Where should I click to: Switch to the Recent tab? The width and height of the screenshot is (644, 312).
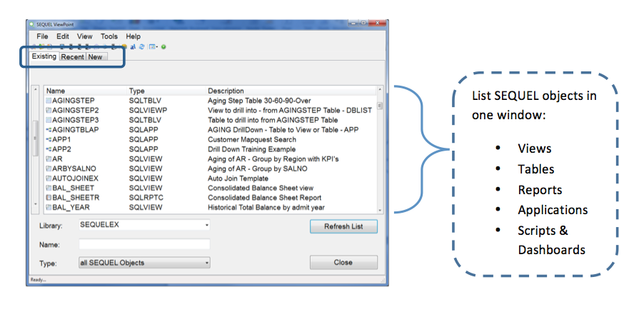coord(73,57)
